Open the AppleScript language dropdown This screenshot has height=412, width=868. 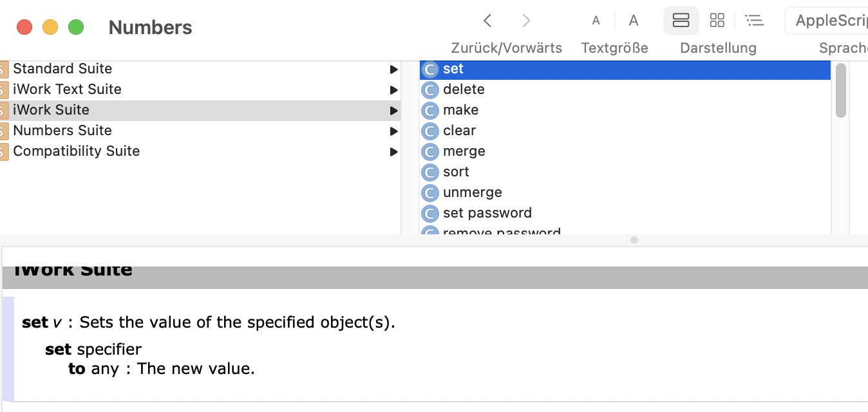coord(827,21)
